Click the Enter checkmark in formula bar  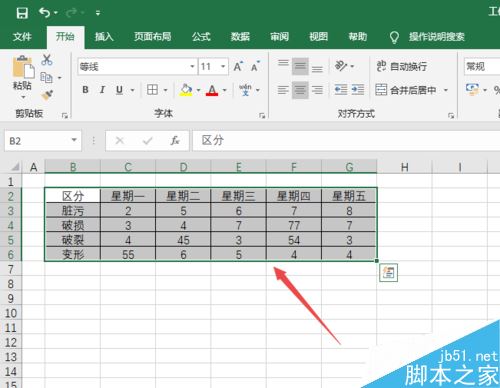[x=147, y=141]
